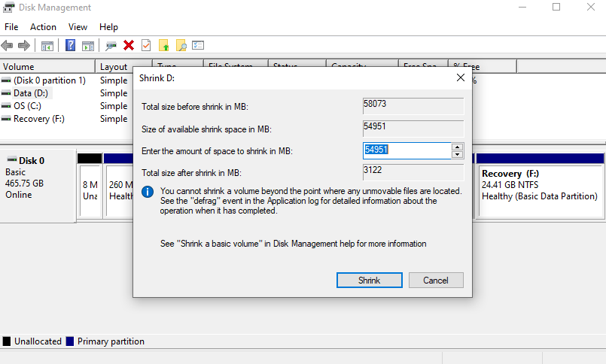606x364 pixels.
Task: Decrease shrink amount with down spinner arrow
Action: tap(457, 154)
